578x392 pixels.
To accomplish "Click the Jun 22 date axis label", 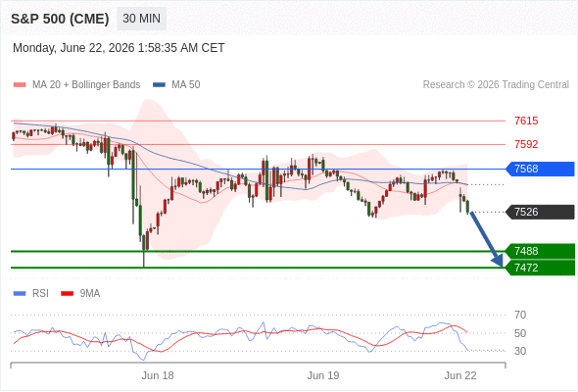I will (460, 375).
